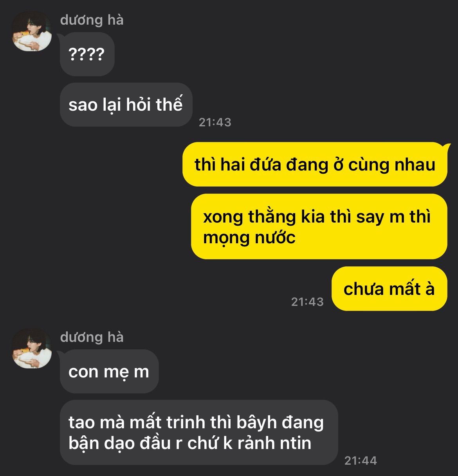This screenshot has height=476, width=458.
Task: Select the yellow 'chưa mất à' bubble
Action: (389, 289)
